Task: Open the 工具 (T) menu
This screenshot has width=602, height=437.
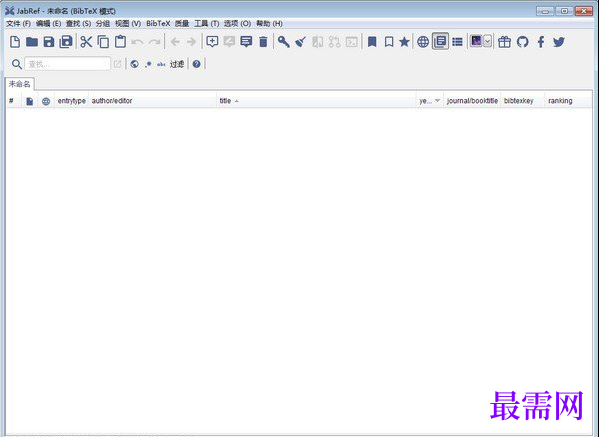Action: [207, 24]
